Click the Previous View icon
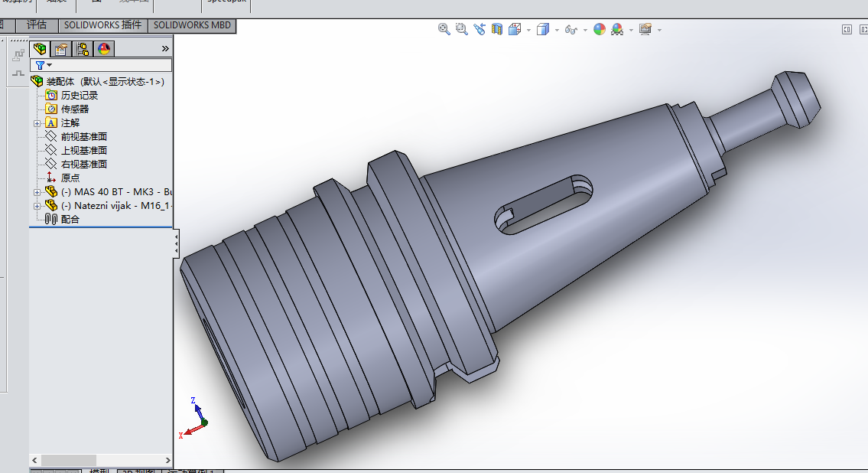 [480, 29]
